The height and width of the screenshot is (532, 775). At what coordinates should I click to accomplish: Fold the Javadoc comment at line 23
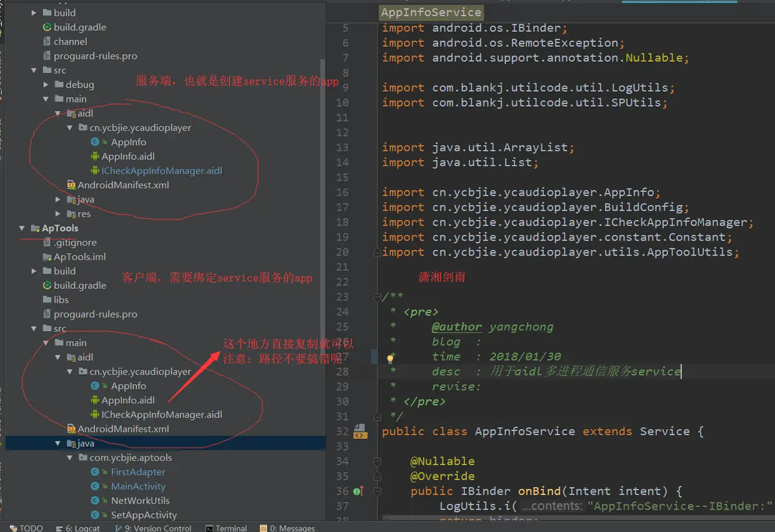pyautogui.click(x=376, y=296)
